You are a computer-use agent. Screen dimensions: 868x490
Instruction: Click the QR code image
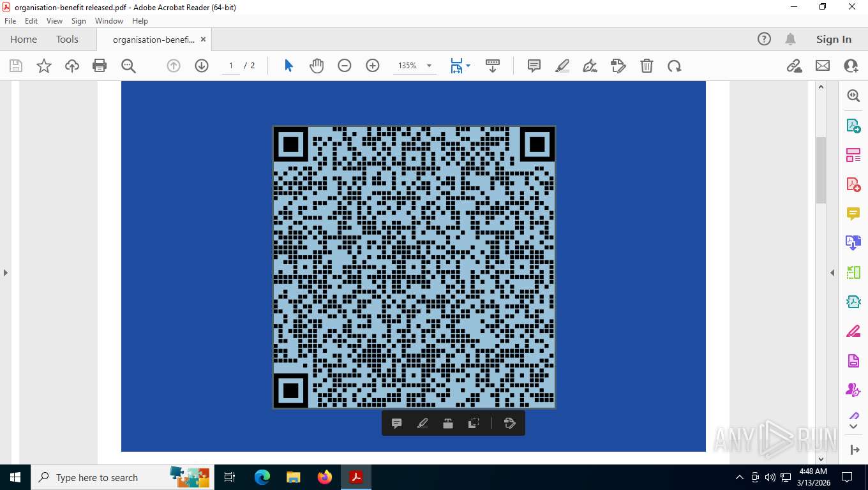tap(414, 267)
